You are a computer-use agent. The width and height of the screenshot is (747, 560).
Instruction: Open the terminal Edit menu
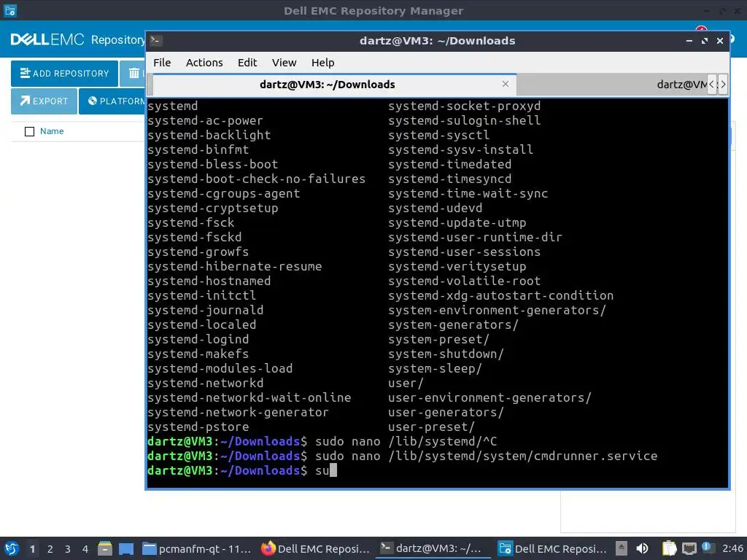click(x=247, y=63)
